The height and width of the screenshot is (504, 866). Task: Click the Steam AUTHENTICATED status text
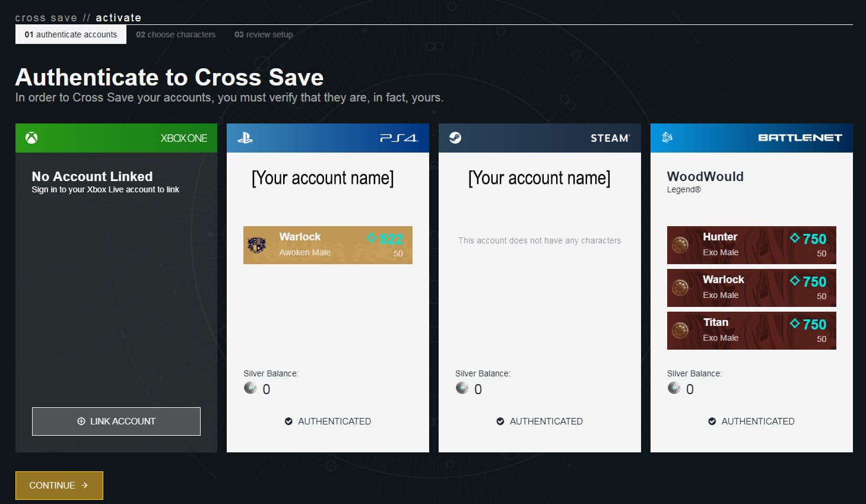[x=546, y=421]
